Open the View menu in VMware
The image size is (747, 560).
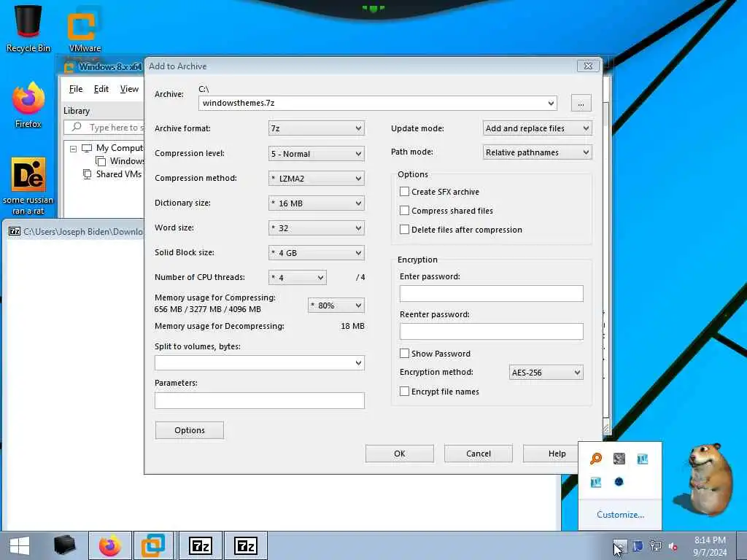pyautogui.click(x=129, y=89)
